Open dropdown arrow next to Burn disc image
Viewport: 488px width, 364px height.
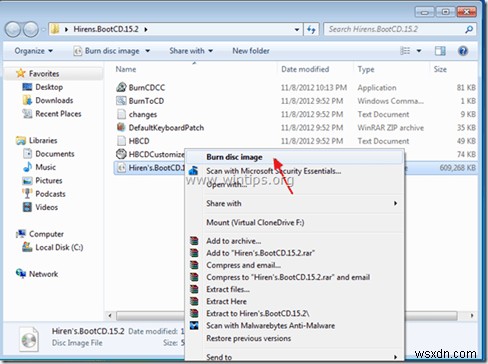(147, 51)
